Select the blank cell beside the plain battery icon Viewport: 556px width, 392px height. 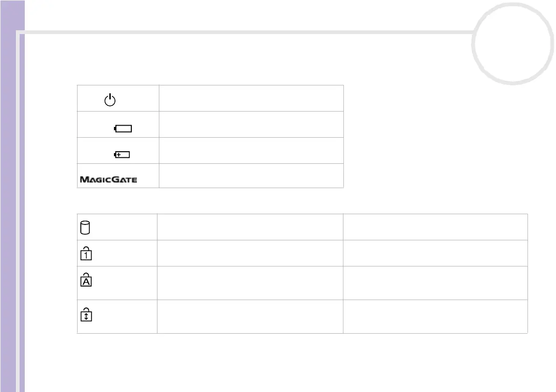pyautogui.click(x=251, y=124)
